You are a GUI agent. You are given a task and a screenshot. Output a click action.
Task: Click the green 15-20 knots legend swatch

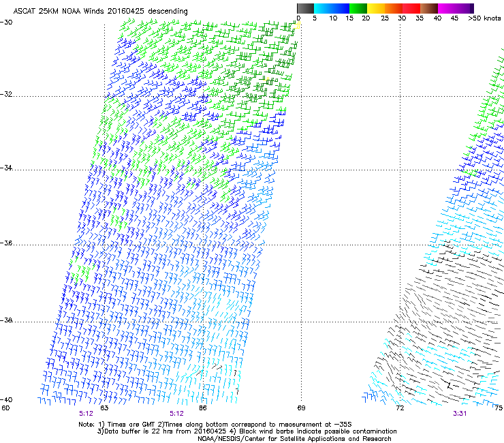click(358, 8)
